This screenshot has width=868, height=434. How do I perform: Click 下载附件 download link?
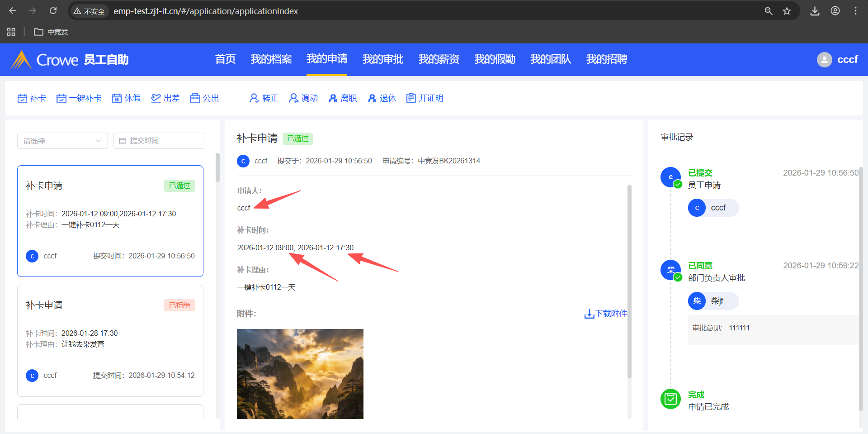(x=606, y=314)
